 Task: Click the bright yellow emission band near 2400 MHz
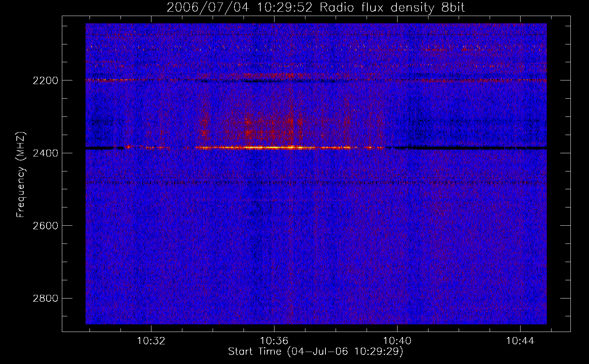point(273,148)
